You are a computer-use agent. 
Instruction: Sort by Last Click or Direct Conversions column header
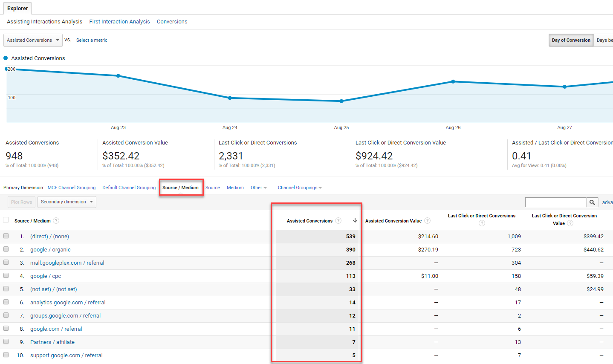point(482,216)
